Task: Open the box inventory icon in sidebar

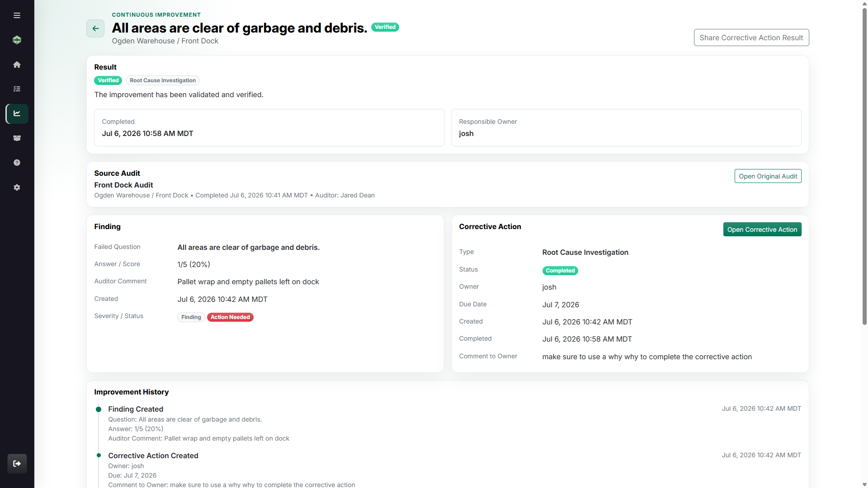Action: [x=17, y=138]
